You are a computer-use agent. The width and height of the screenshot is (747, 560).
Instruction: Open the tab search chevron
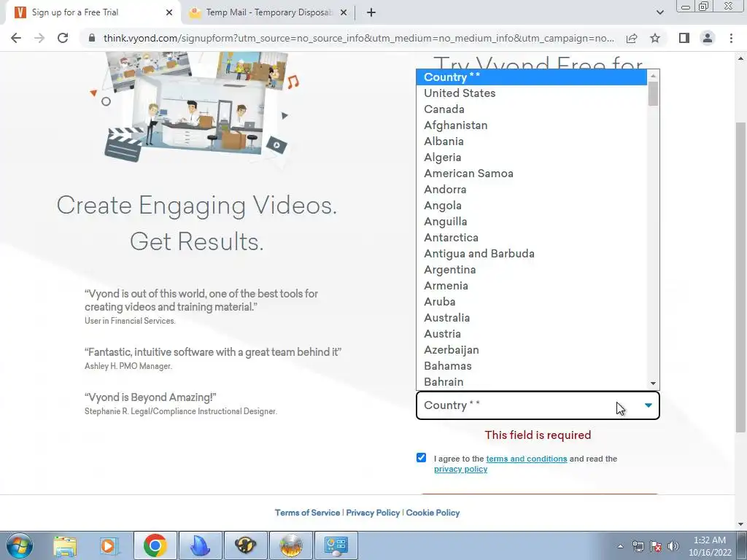[x=659, y=13]
